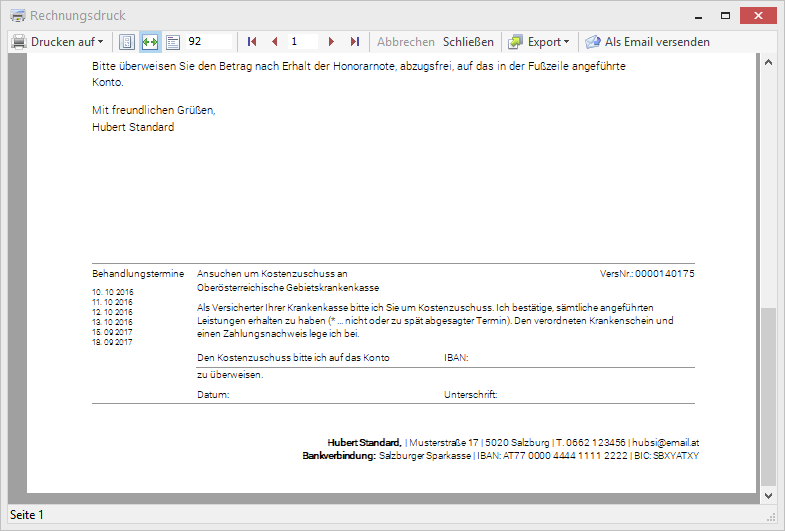
Task: Open the 'Drucken auf' printer dropdown
Action: point(66,42)
